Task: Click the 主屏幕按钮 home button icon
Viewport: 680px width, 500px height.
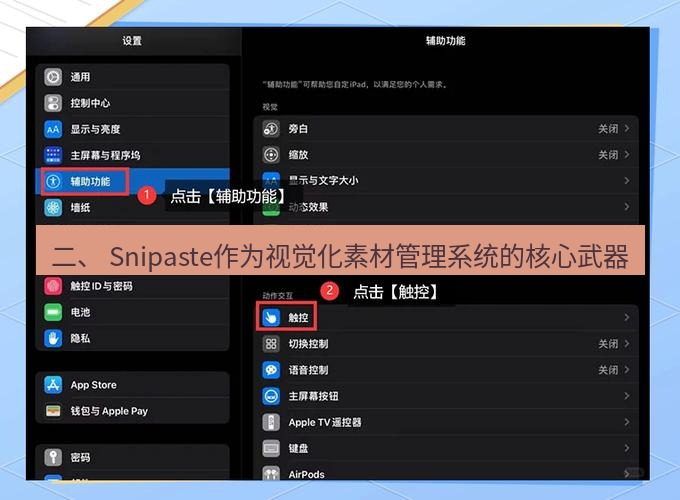Action: pyautogui.click(x=271, y=396)
